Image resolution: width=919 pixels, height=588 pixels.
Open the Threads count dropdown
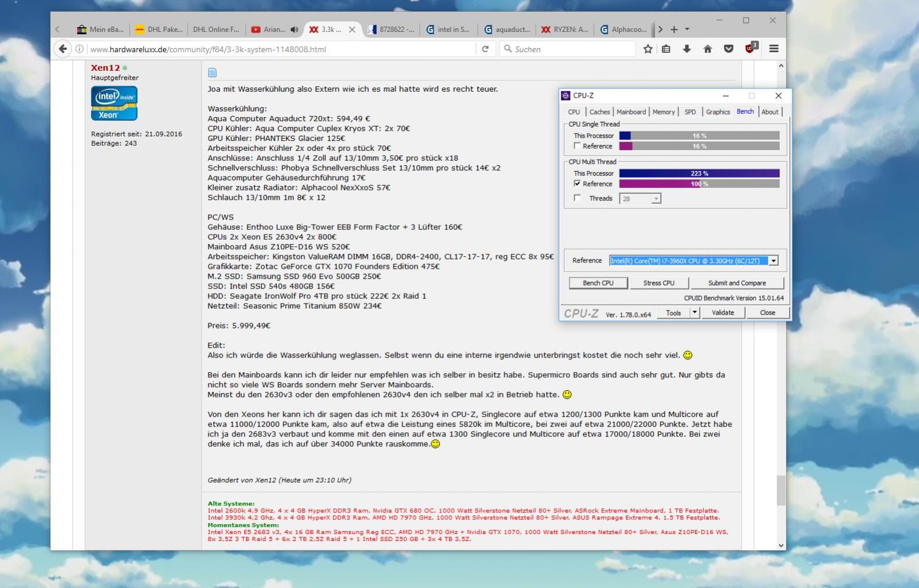pos(656,199)
